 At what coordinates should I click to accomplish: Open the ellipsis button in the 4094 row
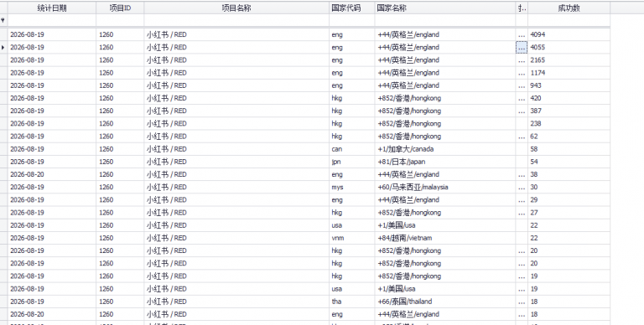click(x=522, y=35)
